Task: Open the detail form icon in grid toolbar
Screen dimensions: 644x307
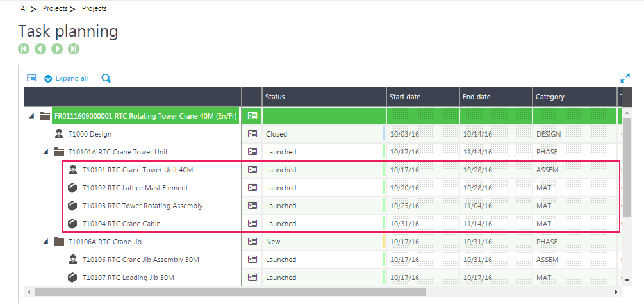Action: pos(31,78)
